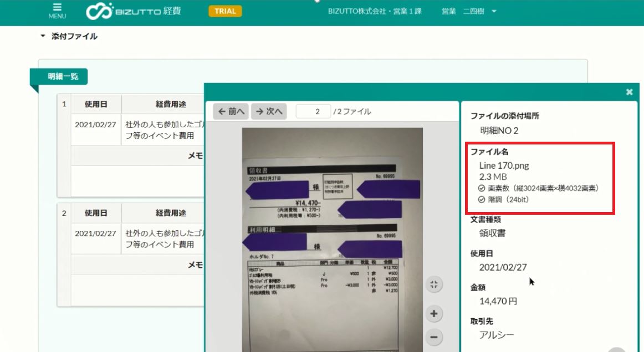Open the MENU hamburger icon
Screen dimensions: 644x352
(57, 11)
